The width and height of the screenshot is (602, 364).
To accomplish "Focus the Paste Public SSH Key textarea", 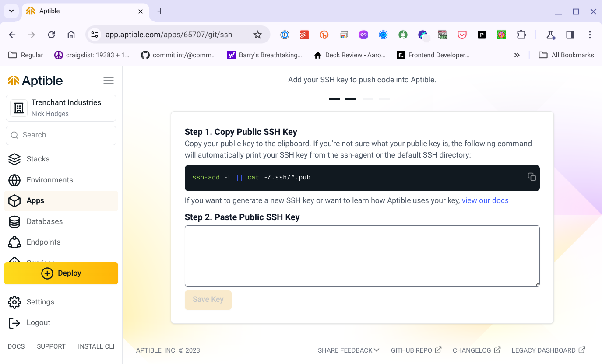I will [x=362, y=256].
